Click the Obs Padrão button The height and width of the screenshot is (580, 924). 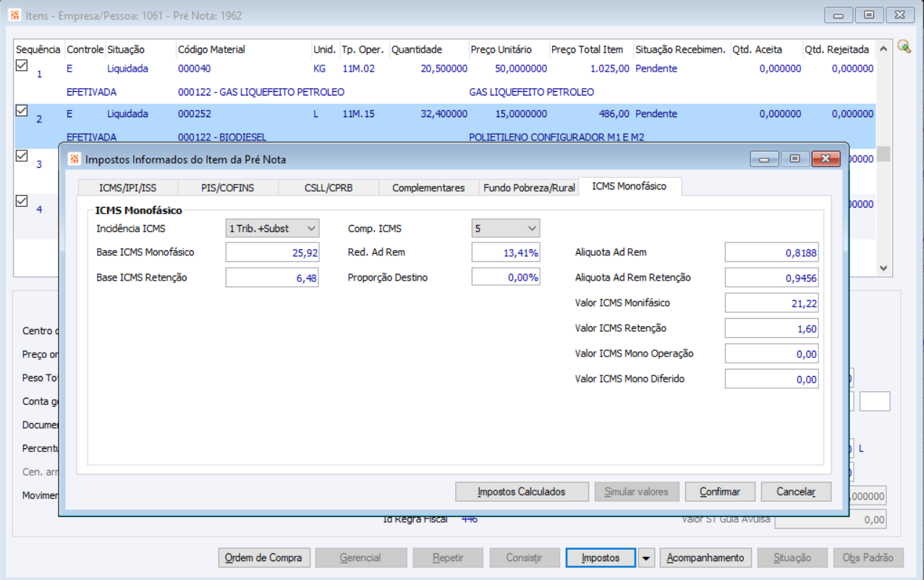[x=868, y=558]
